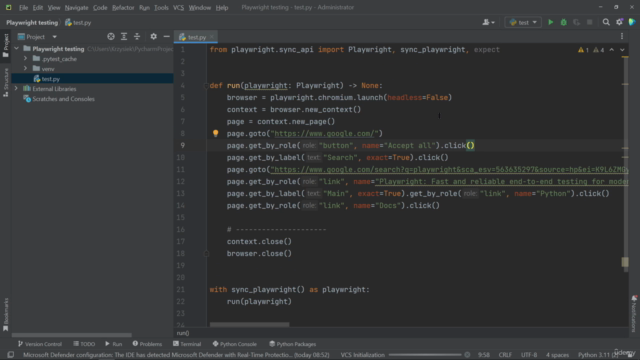
Task: Open the Python Console tool window
Action: (235, 344)
